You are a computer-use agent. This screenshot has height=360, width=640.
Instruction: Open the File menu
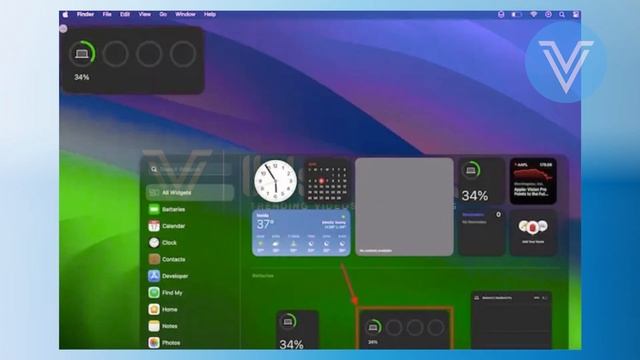[x=107, y=14]
